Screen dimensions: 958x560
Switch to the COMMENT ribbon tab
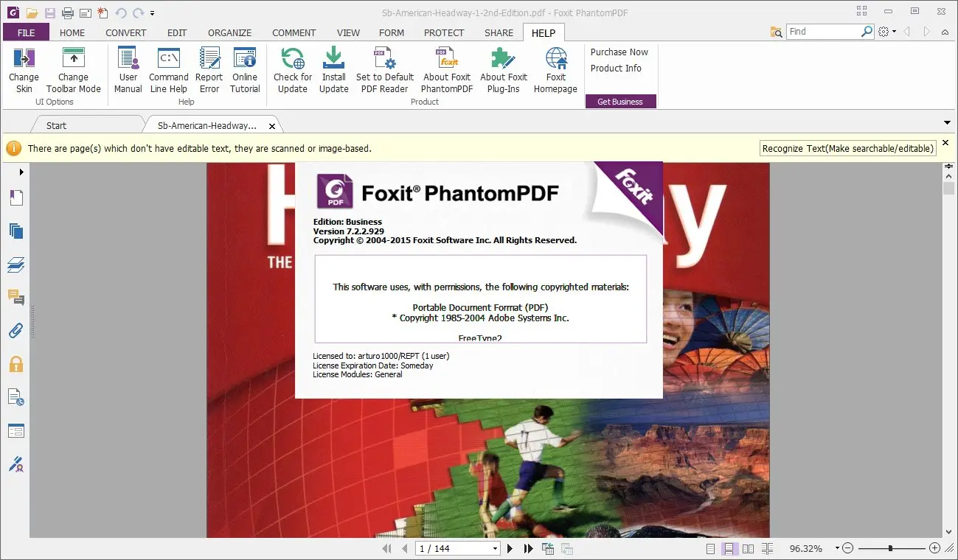pos(294,32)
